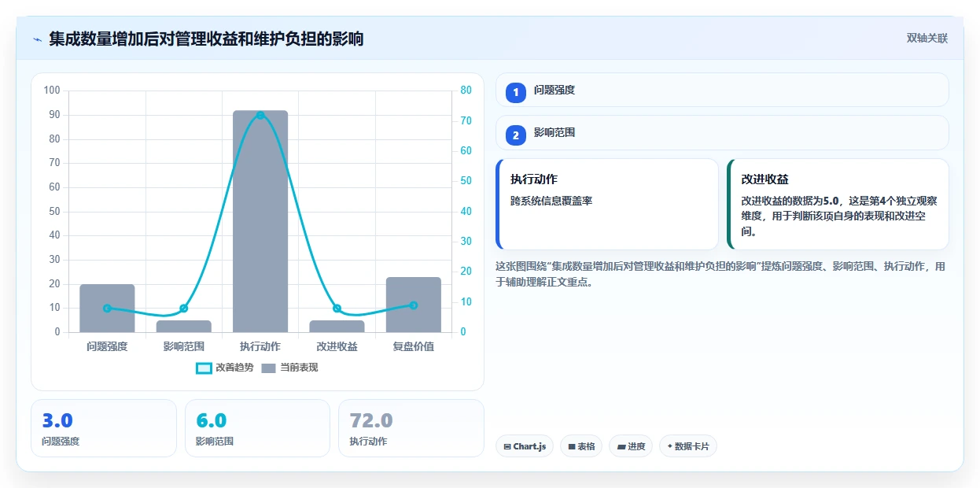
Task: Click the 问题强度 x-axis label
Action: tap(107, 346)
